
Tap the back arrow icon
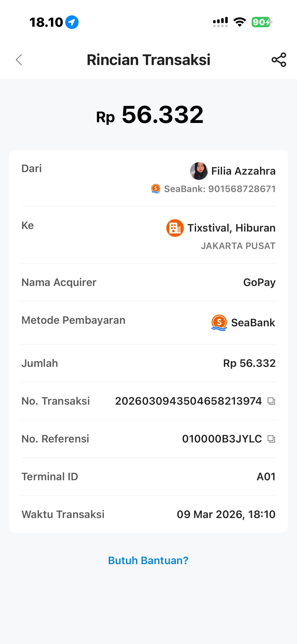[19, 60]
